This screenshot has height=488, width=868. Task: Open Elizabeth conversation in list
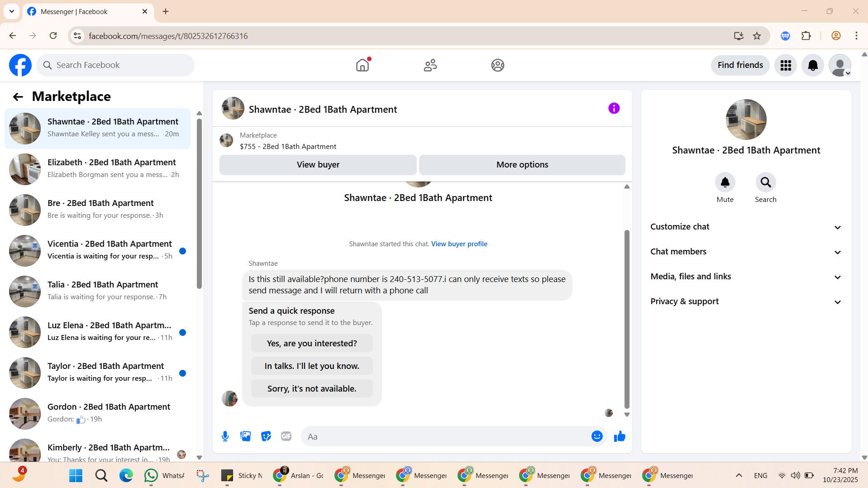click(98, 169)
